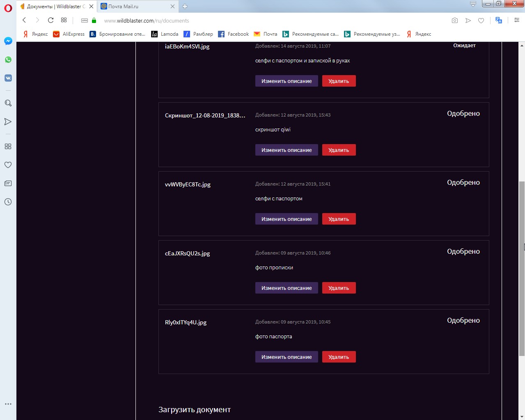Click Изменить описание for Rly0xITYq4U.jpg
525x420 pixels.
click(287, 357)
